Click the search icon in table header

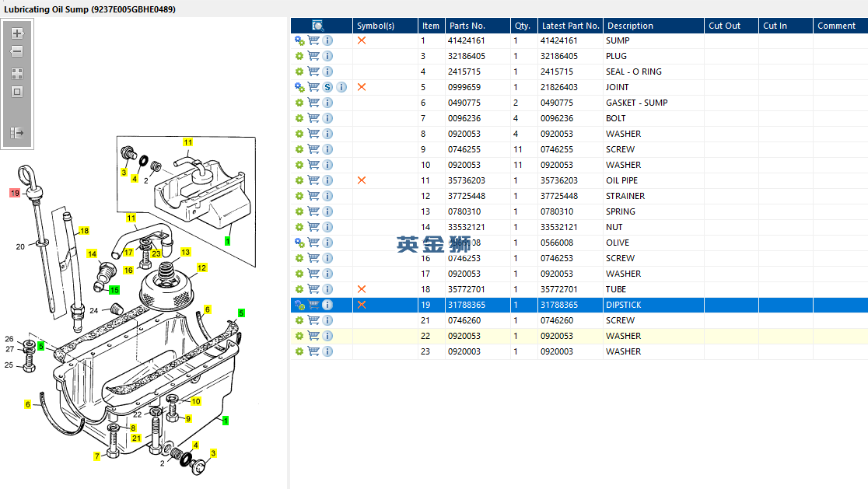[x=318, y=26]
